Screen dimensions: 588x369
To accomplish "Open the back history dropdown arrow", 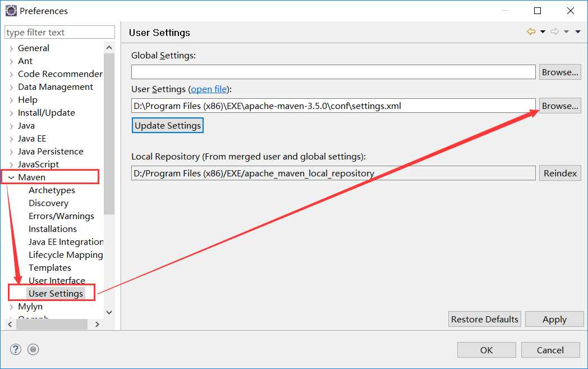I will tap(543, 32).
